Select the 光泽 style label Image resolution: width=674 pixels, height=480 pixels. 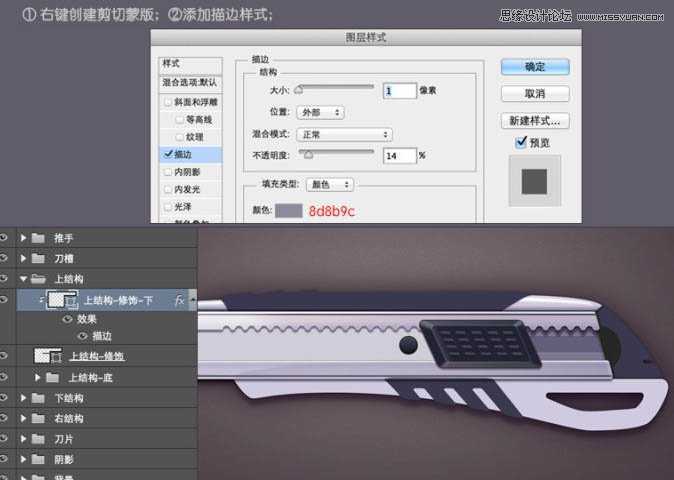[x=183, y=207]
